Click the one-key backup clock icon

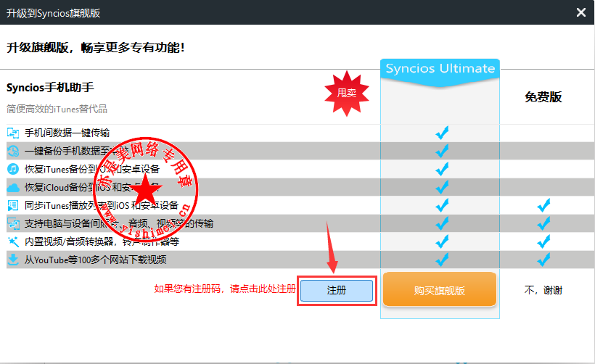tap(13, 151)
